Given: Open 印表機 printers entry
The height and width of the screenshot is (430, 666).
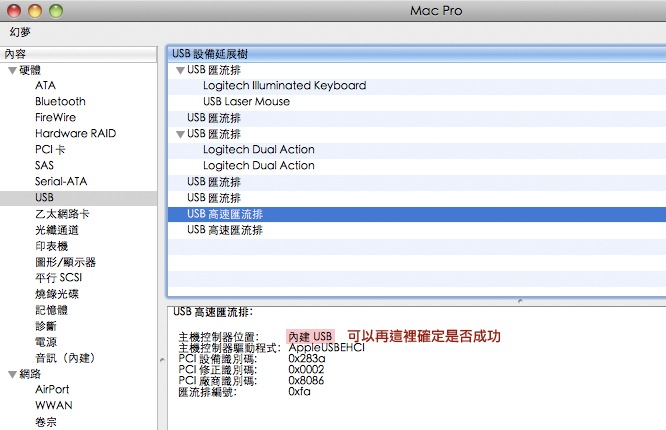Looking at the screenshot, I should pyautogui.click(x=51, y=246).
